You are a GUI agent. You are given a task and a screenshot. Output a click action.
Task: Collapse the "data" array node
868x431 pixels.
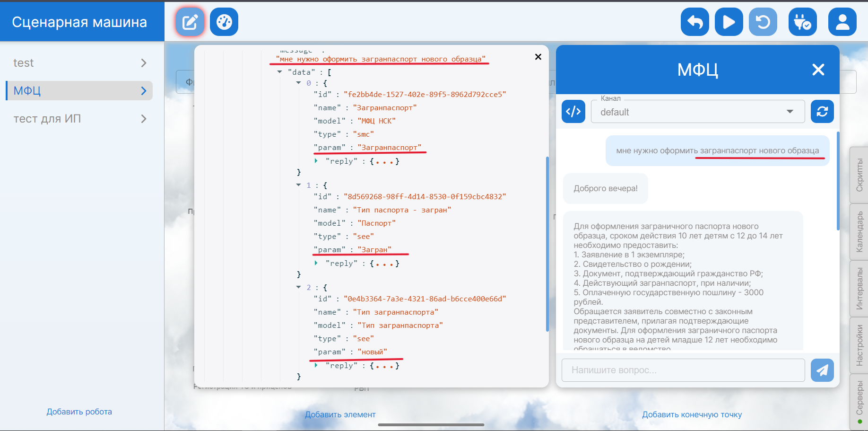(x=279, y=72)
